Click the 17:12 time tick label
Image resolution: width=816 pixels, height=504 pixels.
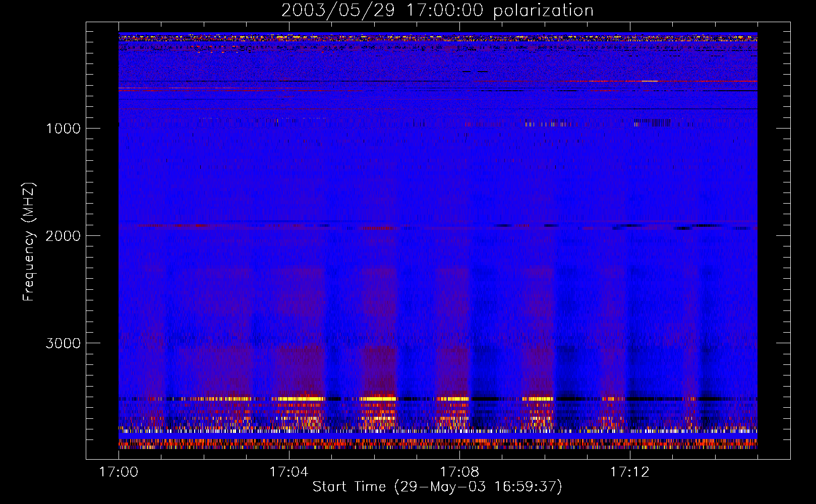coord(630,472)
